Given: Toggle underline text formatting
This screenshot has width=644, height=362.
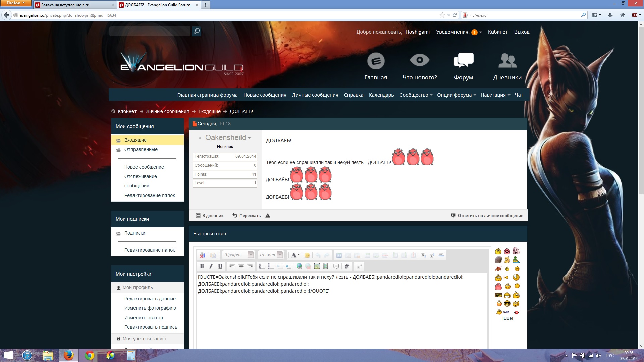Looking at the screenshot, I should [220, 266].
